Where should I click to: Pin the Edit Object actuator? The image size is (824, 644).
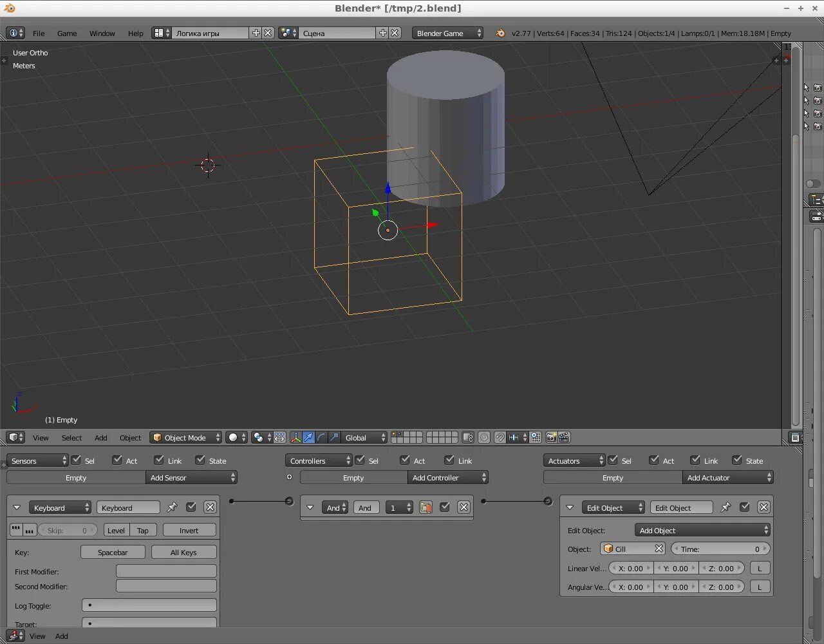[x=726, y=507]
